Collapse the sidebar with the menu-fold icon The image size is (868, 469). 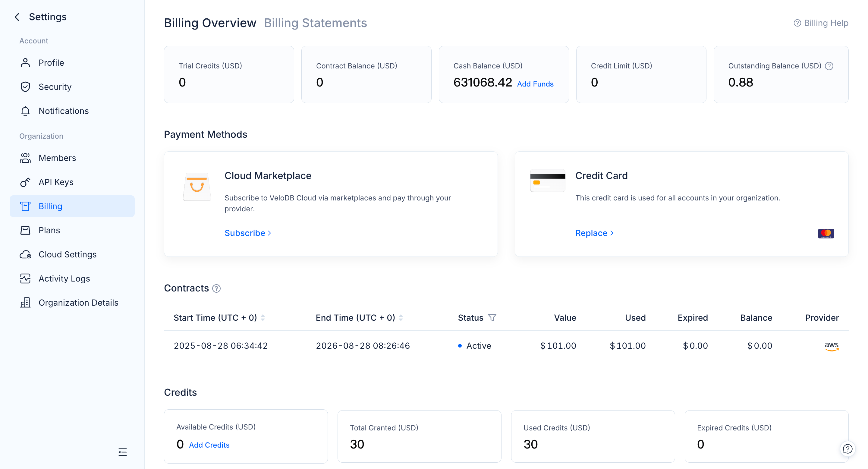click(123, 452)
